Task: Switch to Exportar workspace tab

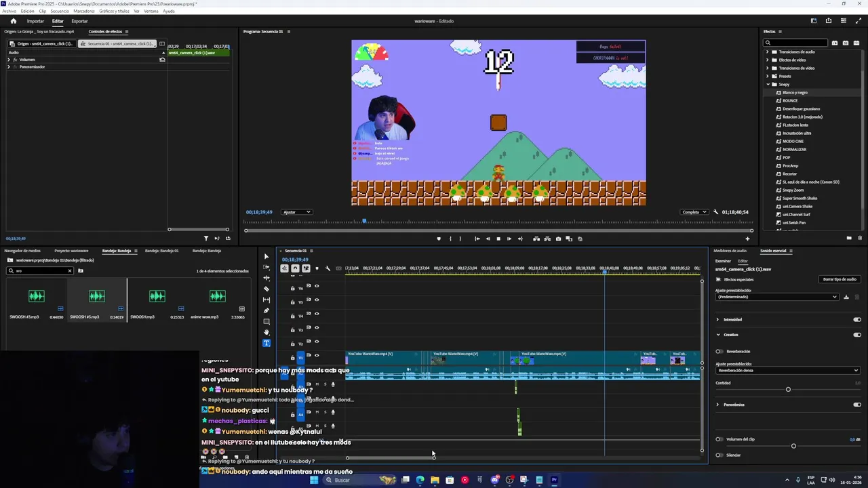Action: tap(79, 21)
